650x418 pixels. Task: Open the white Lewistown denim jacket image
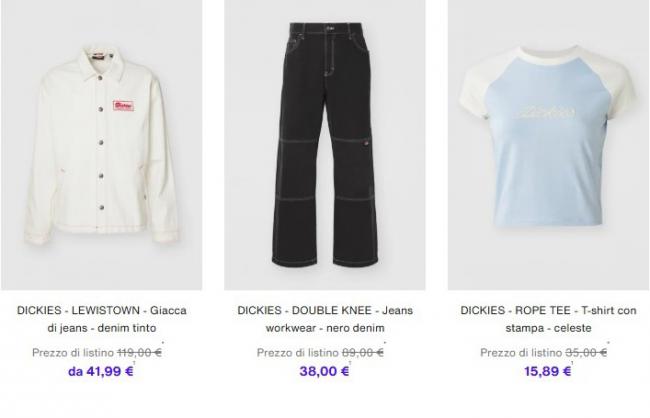point(102,145)
